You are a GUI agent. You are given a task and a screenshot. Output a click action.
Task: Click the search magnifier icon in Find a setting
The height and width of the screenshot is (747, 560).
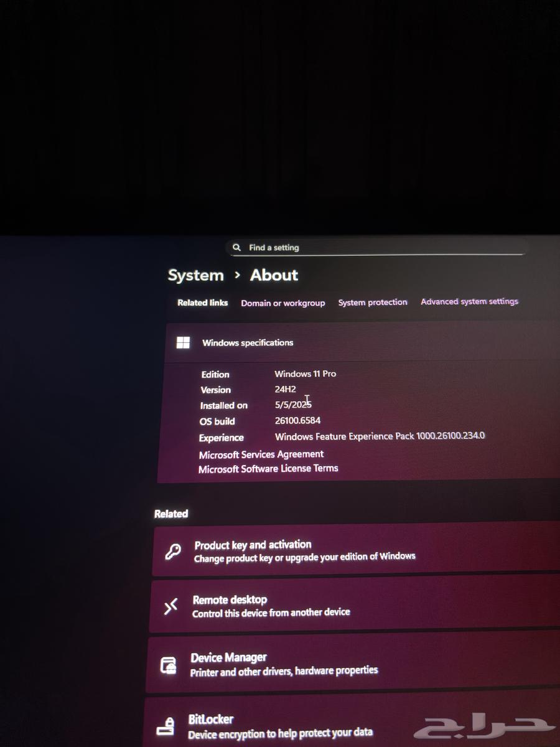[236, 247]
